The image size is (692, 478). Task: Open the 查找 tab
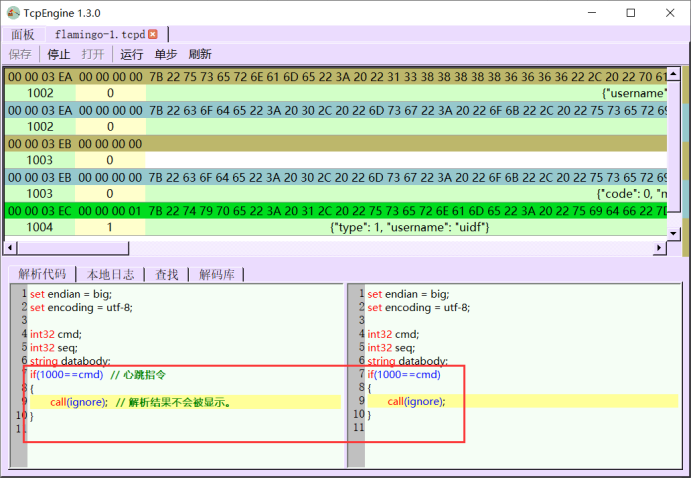(x=167, y=275)
